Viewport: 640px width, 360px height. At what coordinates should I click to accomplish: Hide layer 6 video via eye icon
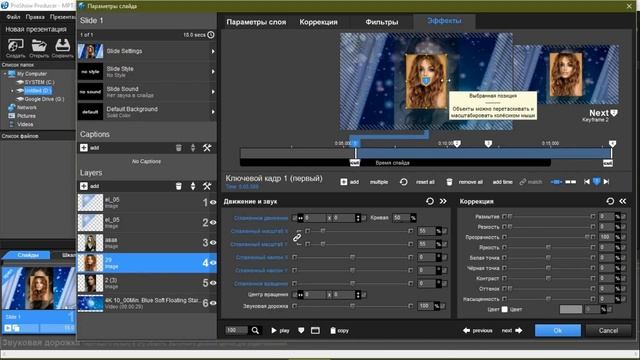point(213,303)
